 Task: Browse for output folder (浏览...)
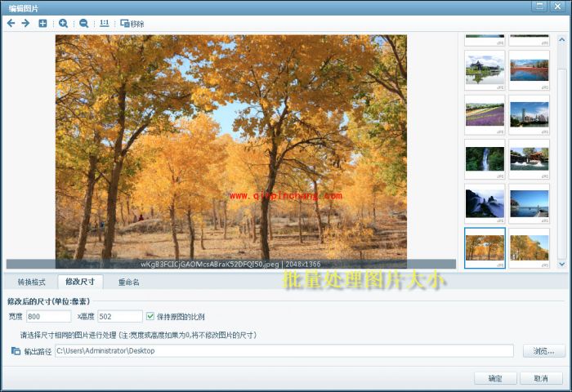pyautogui.click(x=544, y=351)
